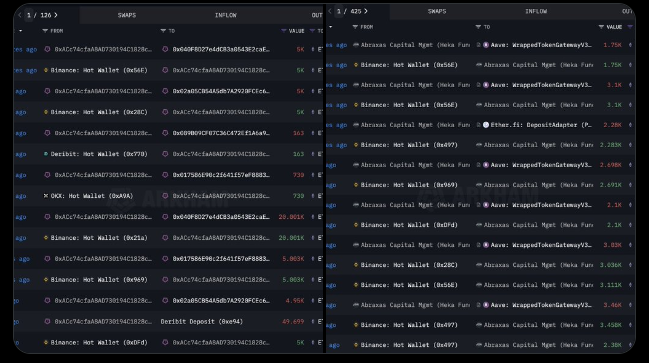Click Abraxas Capital icon in first right row
Screen dimensions: 649x363
356,45
